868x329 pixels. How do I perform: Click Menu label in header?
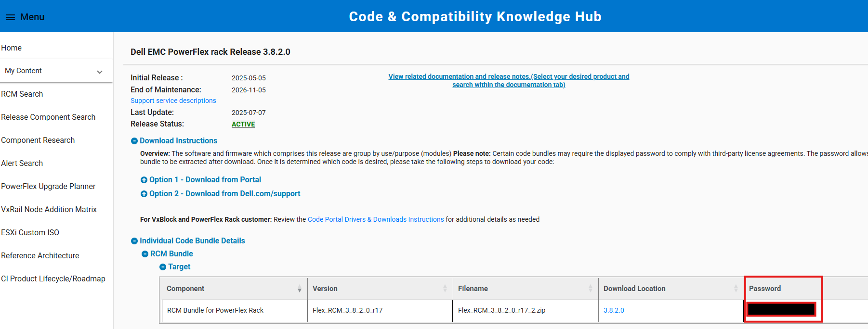[32, 17]
